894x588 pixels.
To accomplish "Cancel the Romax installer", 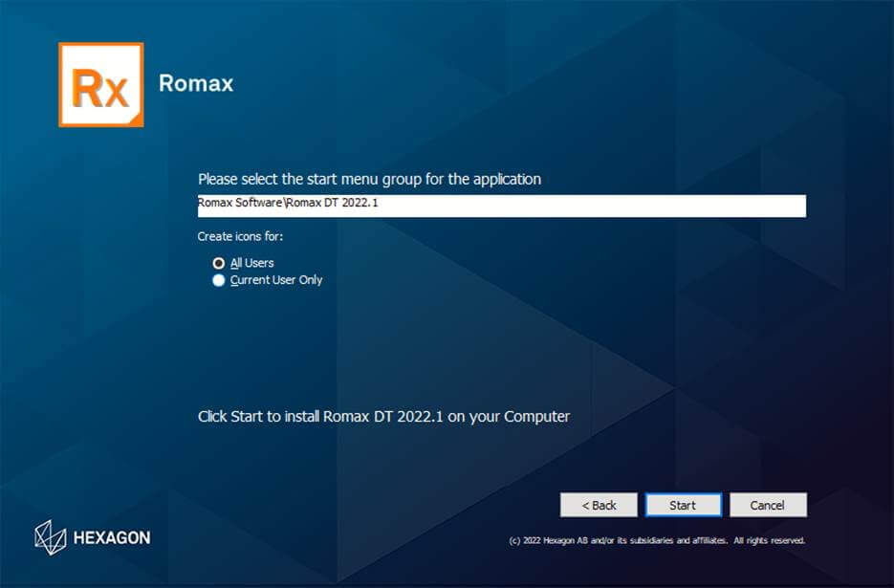I will coord(767,505).
